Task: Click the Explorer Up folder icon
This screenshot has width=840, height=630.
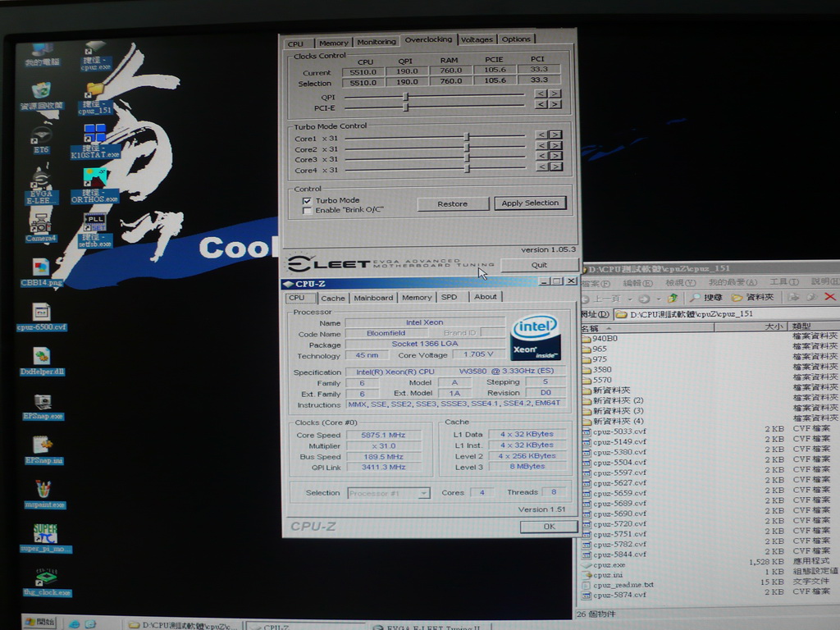Action: pos(673,298)
